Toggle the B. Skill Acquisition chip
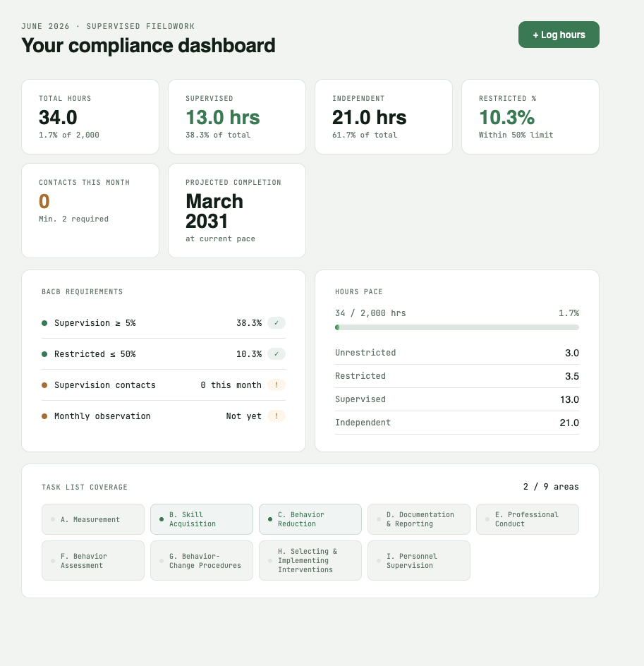This screenshot has height=666, width=644. point(202,519)
